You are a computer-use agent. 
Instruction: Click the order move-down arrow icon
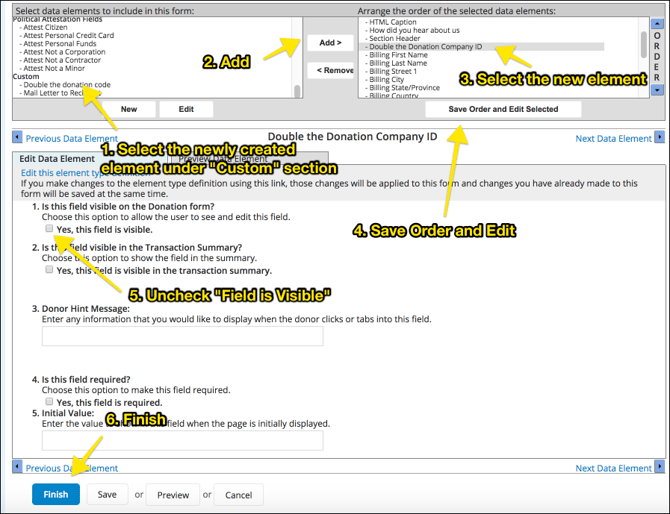coord(656,90)
